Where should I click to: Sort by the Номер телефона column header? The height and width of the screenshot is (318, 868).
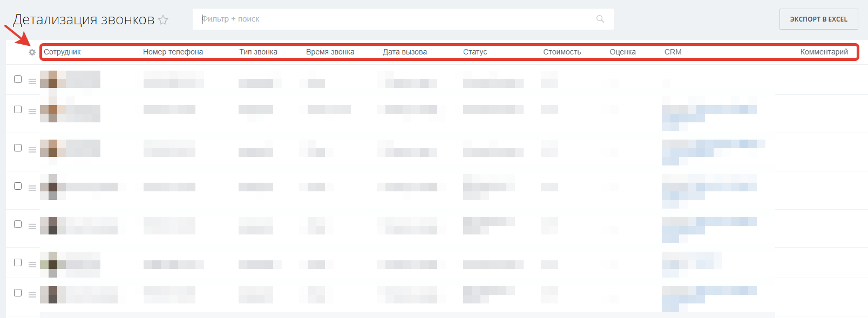point(173,52)
